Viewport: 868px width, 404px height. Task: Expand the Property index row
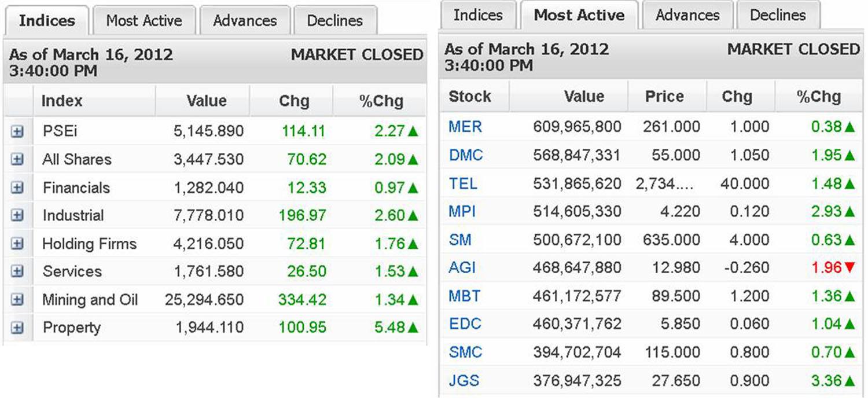(17, 328)
